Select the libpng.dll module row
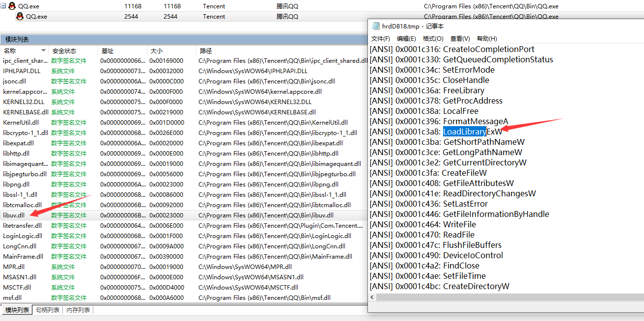Viewport: 644px width, 321px height. [x=184, y=185]
